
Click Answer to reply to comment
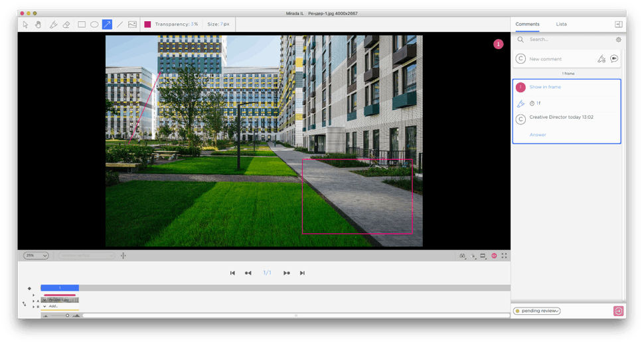click(538, 135)
